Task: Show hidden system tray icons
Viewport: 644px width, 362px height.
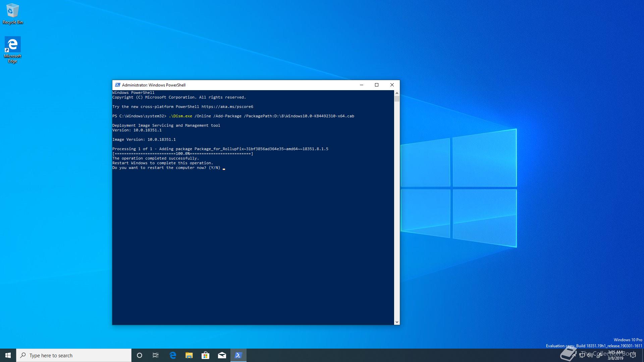Action: (x=574, y=355)
